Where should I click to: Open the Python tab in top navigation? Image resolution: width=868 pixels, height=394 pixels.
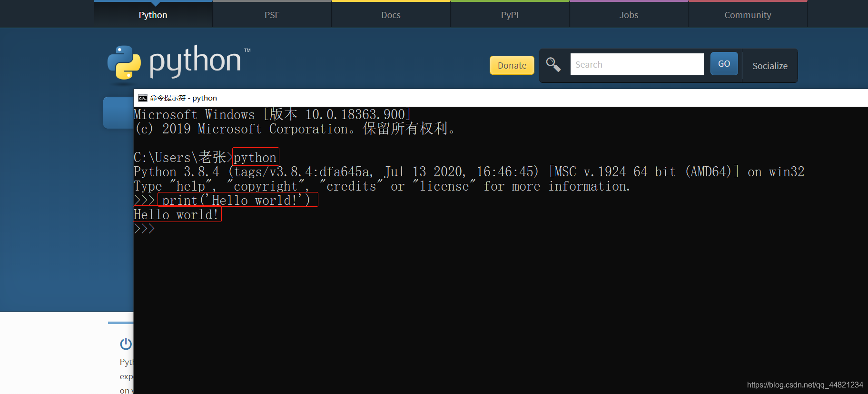(x=153, y=15)
